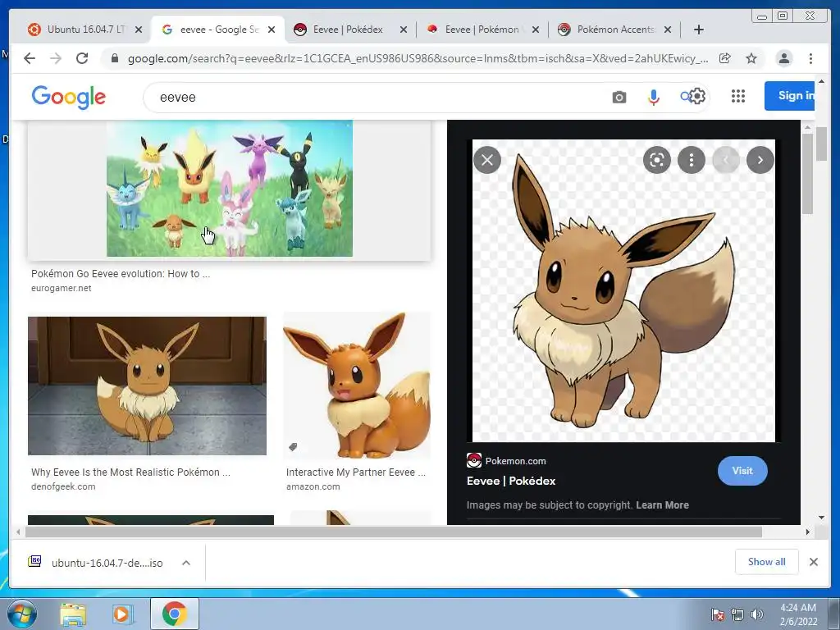Click the Sign in button
The height and width of the screenshot is (630, 840).
pyautogui.click(x=790, y=96)
